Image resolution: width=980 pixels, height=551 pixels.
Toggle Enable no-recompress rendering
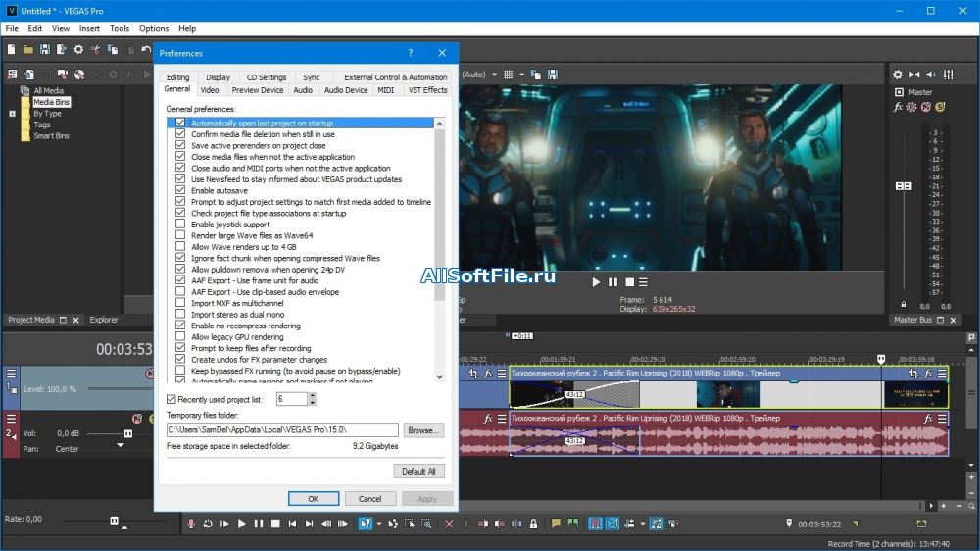coord(180,326)
